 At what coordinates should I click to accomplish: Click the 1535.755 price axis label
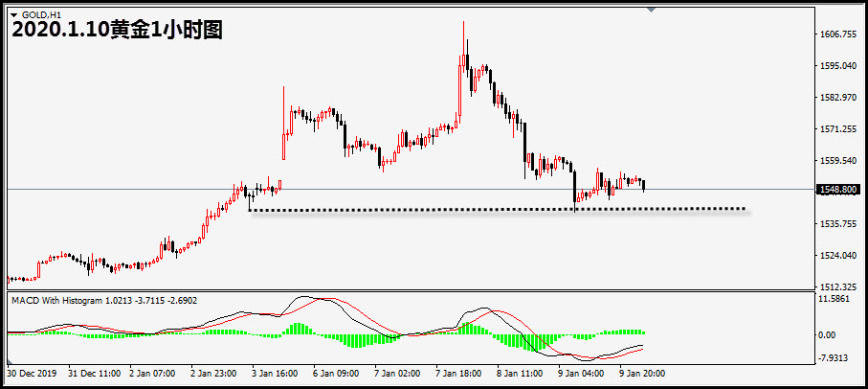(x=837, y=224)
